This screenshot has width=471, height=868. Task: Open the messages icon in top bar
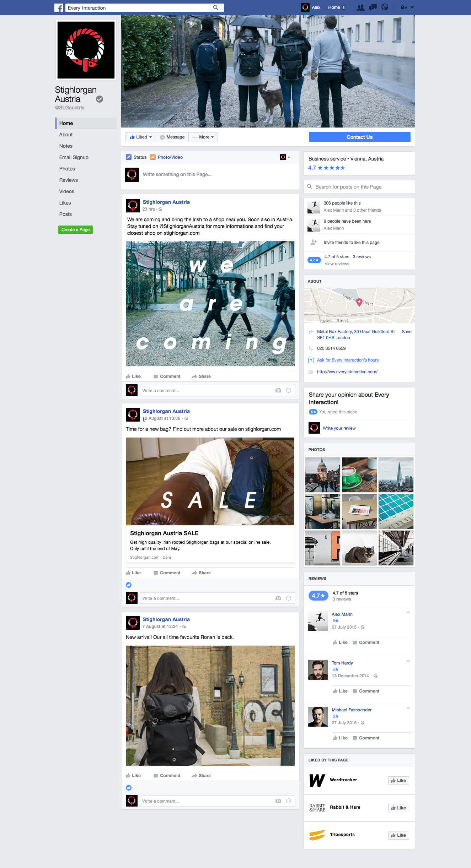373,7
